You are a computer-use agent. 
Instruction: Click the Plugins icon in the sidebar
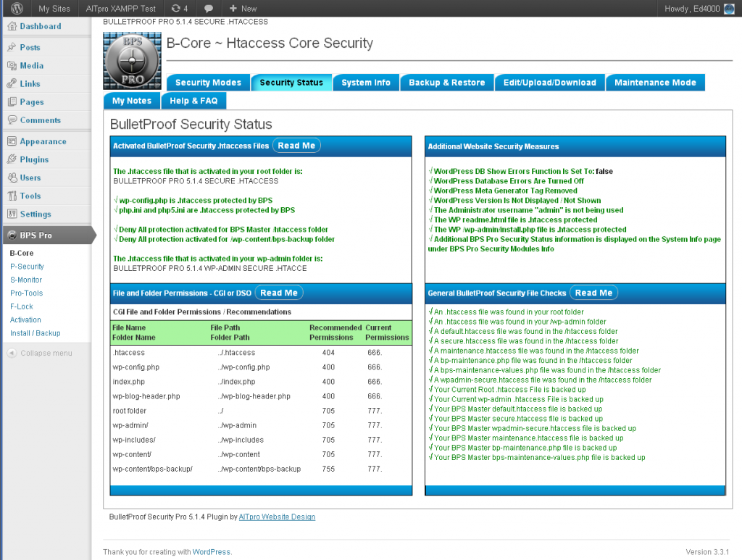[14, 159]
